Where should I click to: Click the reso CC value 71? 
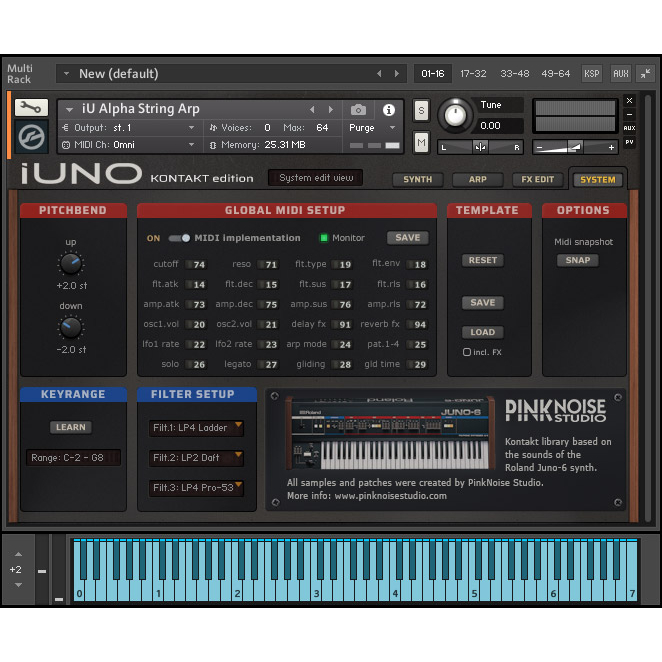click(271, 265)
